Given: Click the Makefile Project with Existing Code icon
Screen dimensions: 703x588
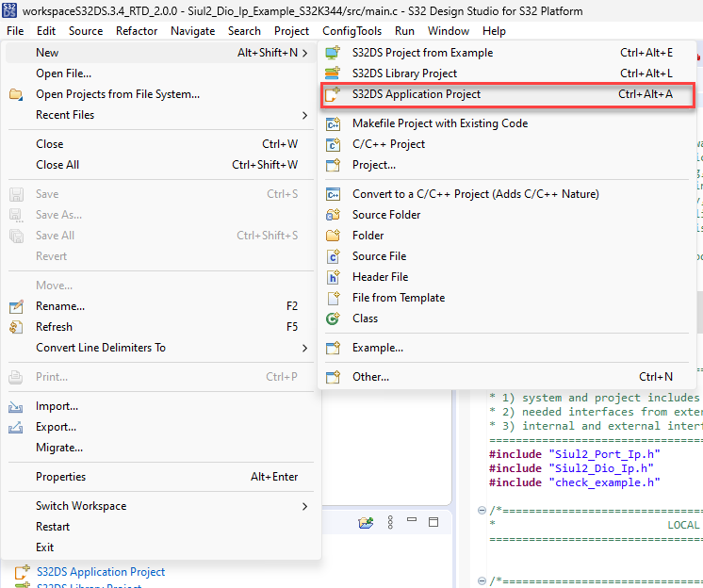Looking at the screenshot, I should (332, 123).
